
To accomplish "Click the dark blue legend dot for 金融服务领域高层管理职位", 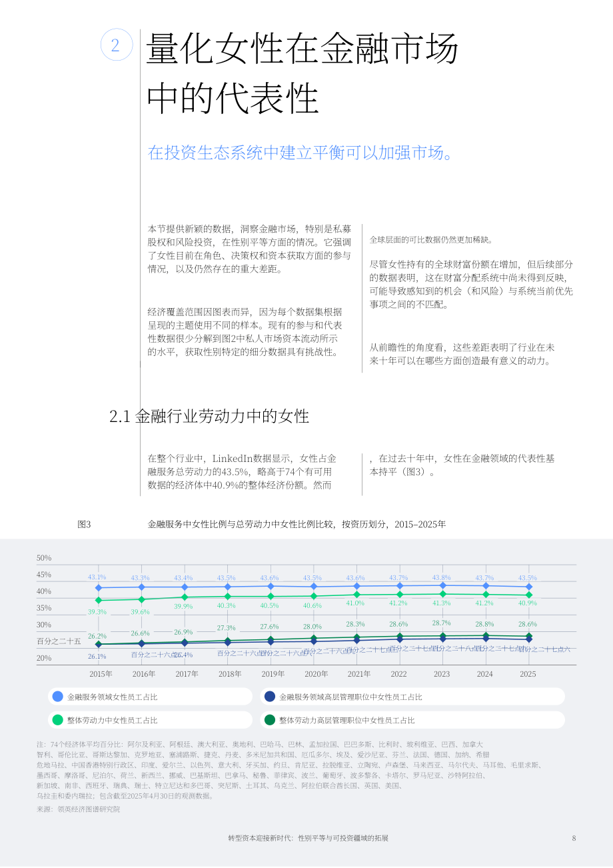I will pyautogui.click(x=269, y=697).
